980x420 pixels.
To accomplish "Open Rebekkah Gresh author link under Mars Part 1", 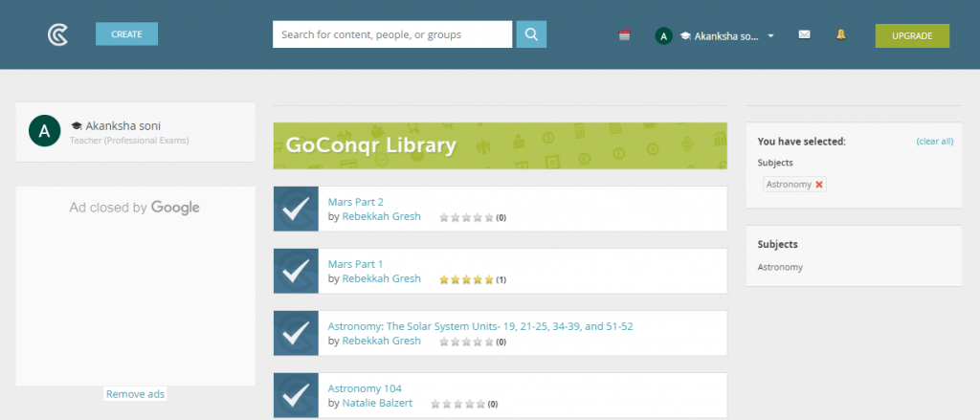I will 382,278.
